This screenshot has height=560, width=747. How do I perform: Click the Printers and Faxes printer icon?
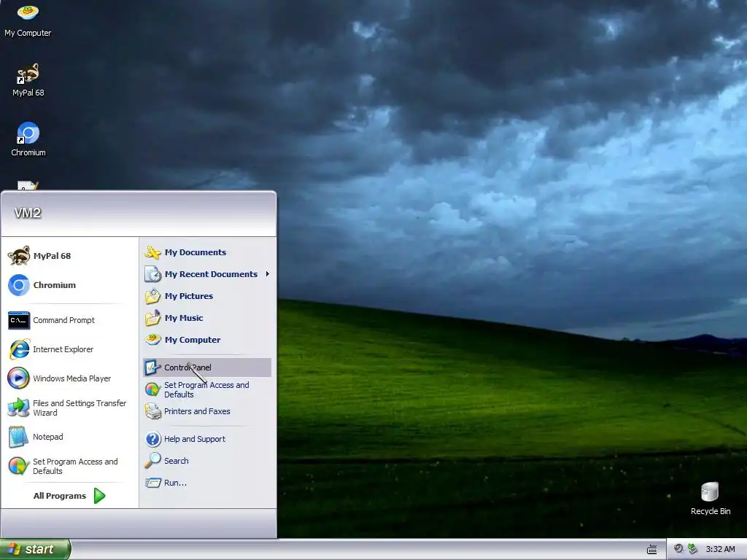click(x=153, y=411)
